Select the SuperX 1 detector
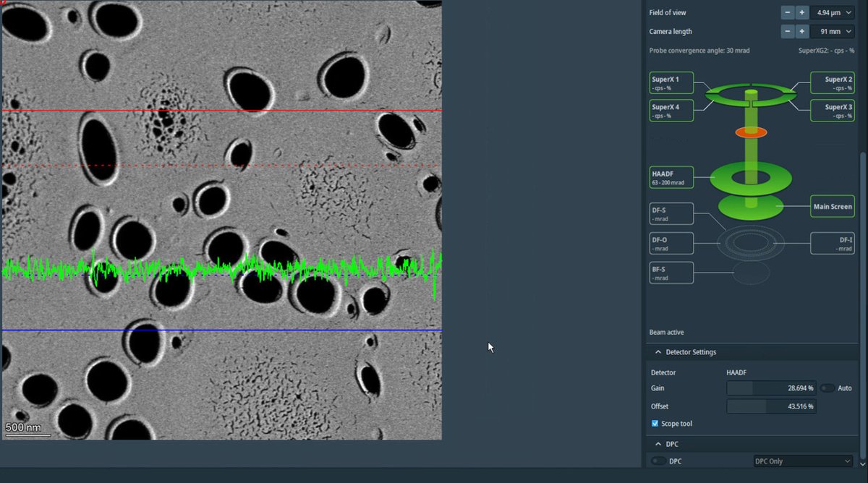 [x=670, y=82]
